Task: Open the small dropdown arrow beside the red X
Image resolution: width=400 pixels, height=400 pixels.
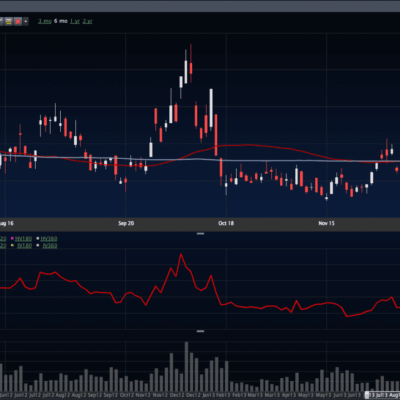Action: [26, 21]
